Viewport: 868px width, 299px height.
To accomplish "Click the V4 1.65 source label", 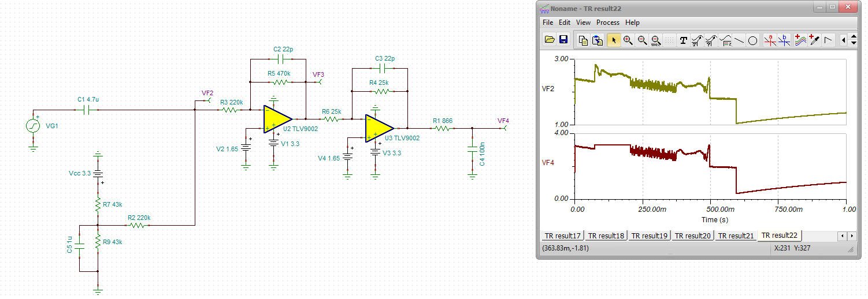I will (329, 158).
